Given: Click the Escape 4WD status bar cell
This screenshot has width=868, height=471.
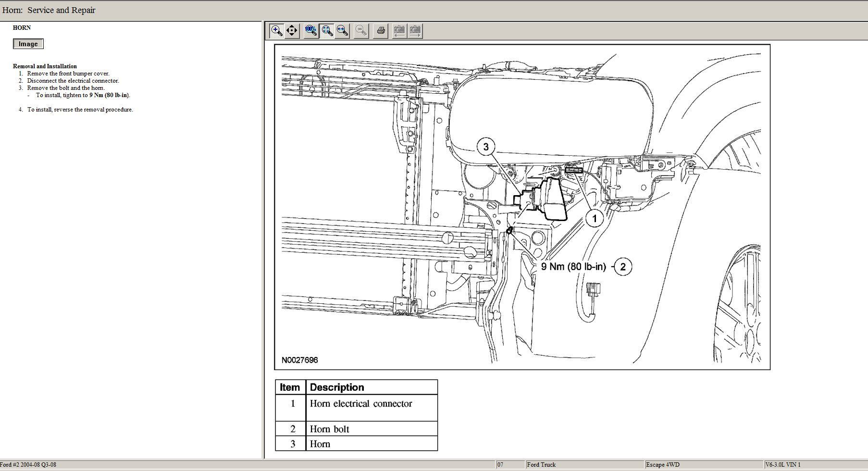Looking at the screenshot, I should click(x=662, y=465).
